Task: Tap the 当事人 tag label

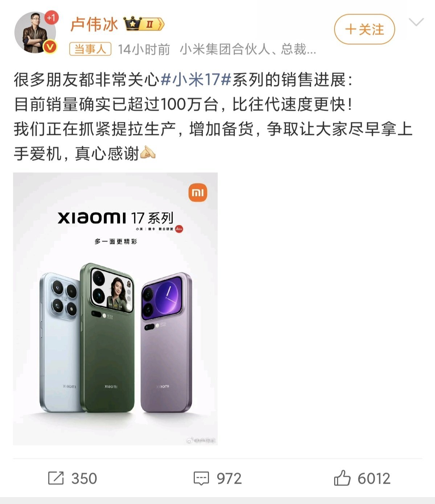Action: (90, 49)
